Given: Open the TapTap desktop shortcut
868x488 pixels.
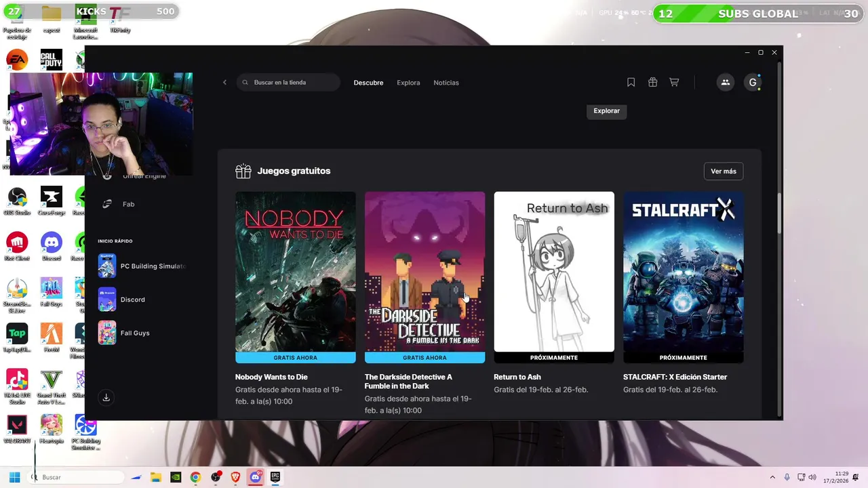Looking at the screenshot, I should tap(17, 338).
